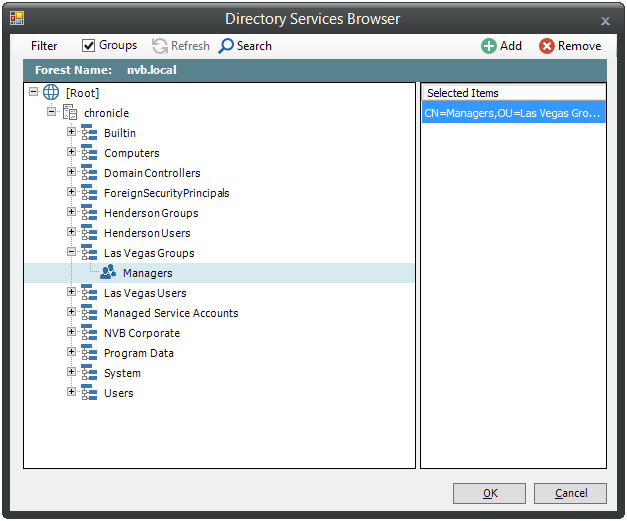Click the Search magnifier icon
Screen dimensions: 627x521
226,46
